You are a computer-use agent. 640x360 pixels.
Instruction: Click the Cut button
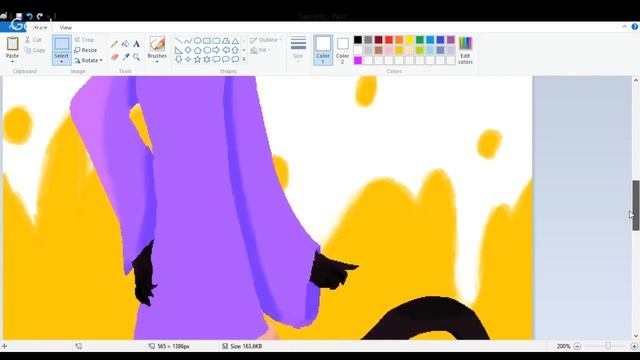[x=33, y=40]
